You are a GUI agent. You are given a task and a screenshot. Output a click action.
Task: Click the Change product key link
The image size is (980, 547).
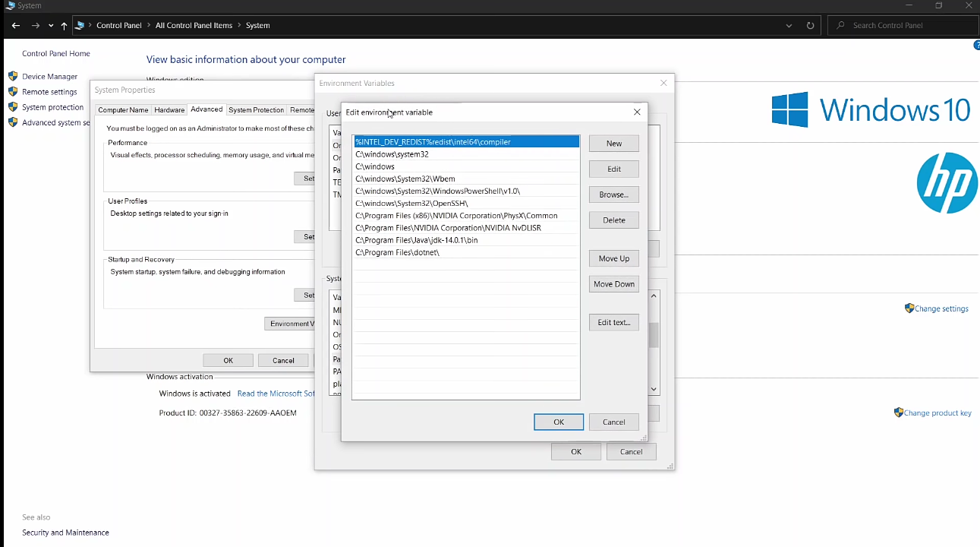coord(937,413)
